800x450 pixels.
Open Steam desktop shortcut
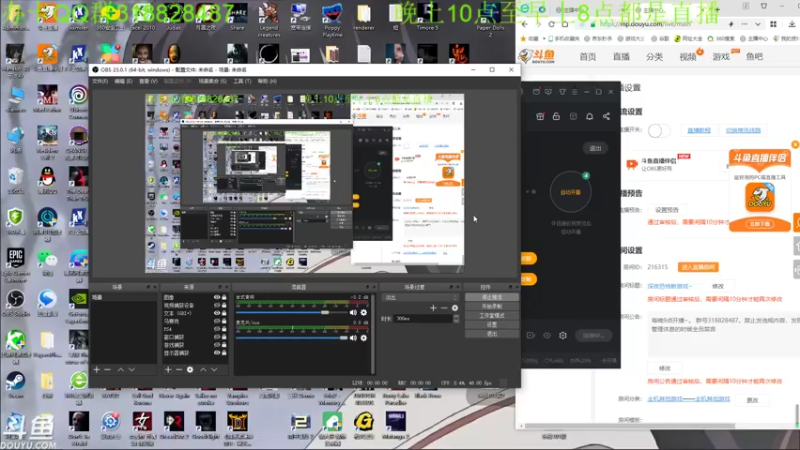15,385
